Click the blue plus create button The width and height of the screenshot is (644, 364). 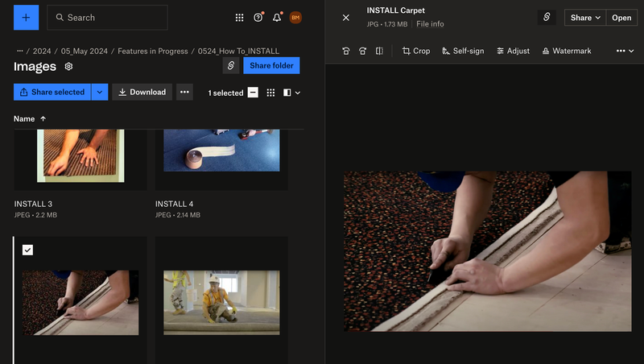pos(26,17)
